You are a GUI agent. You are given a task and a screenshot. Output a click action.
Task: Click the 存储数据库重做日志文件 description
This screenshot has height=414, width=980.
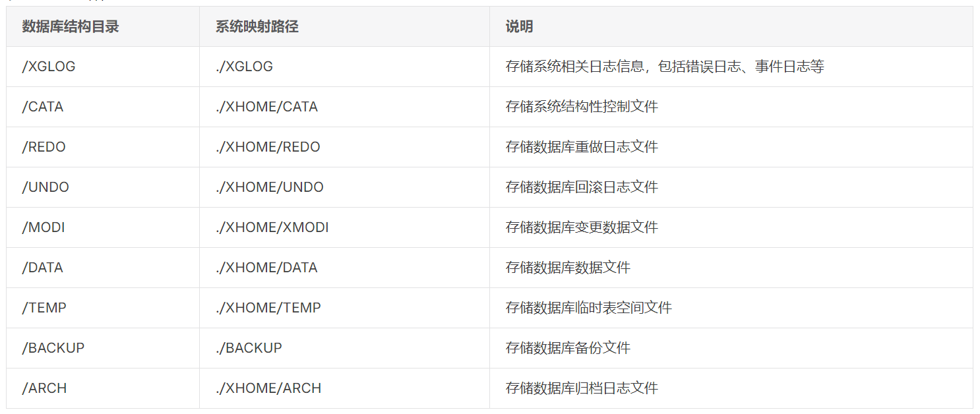(x=582, y=147)
